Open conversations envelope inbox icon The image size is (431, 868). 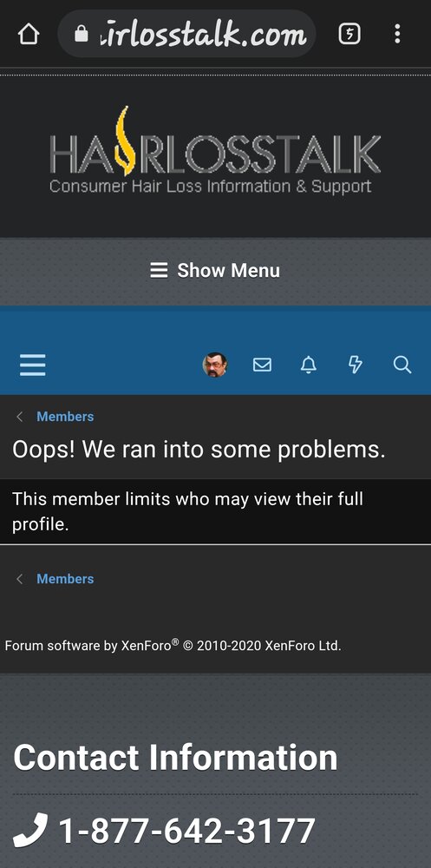click(262, 365)
